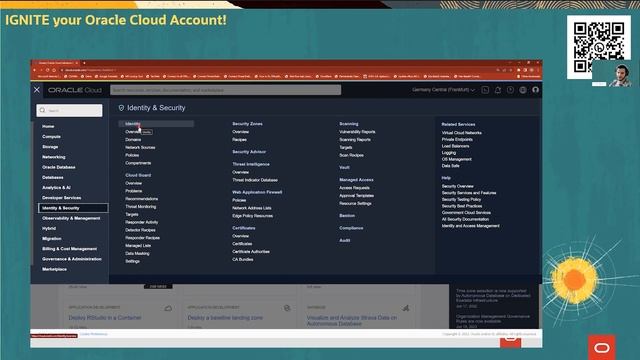The width and height of the screenshot is (640, 360).
Task: Open the Security Advisor link
Action: coord(249,152)
